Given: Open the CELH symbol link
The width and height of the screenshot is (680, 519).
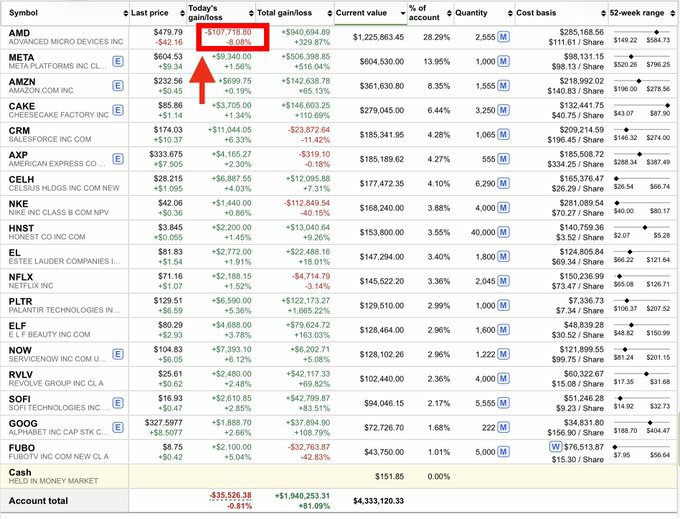Looking at the screenshot, I should click(x=21, y=180).
